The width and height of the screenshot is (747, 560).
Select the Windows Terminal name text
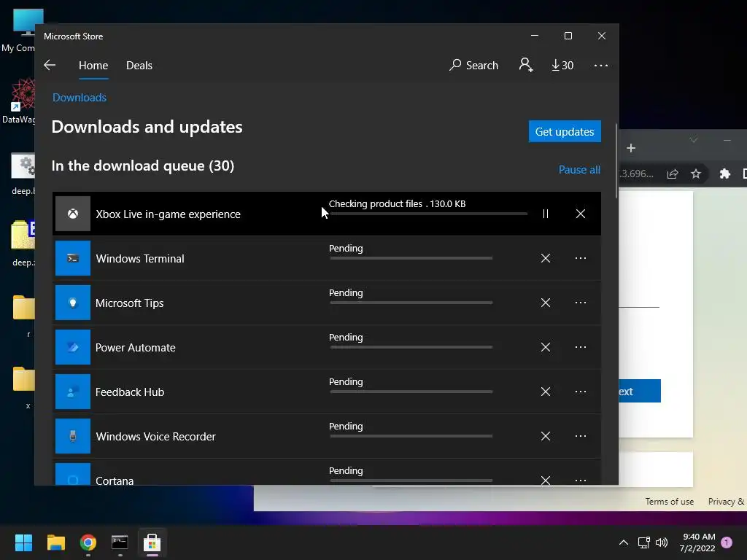tap(140, 259)
